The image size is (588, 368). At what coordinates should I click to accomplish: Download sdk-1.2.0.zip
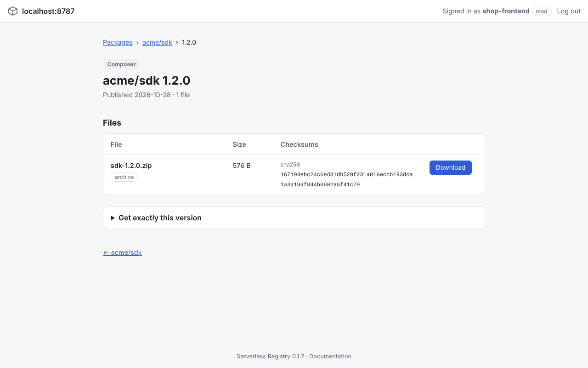451,167
